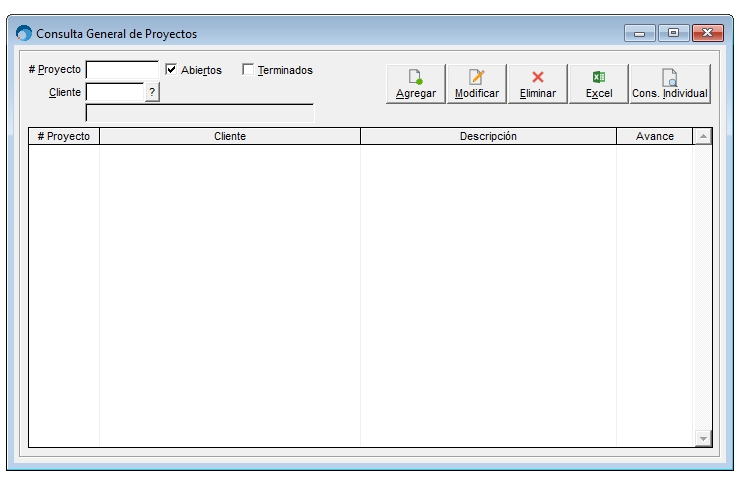Click the application icon in the title bar

24,34
